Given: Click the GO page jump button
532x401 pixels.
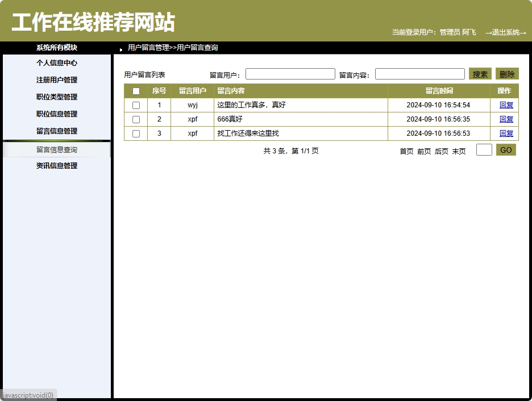Looking at the screenshot, I should pyautogui.click(x=505, y=149).
